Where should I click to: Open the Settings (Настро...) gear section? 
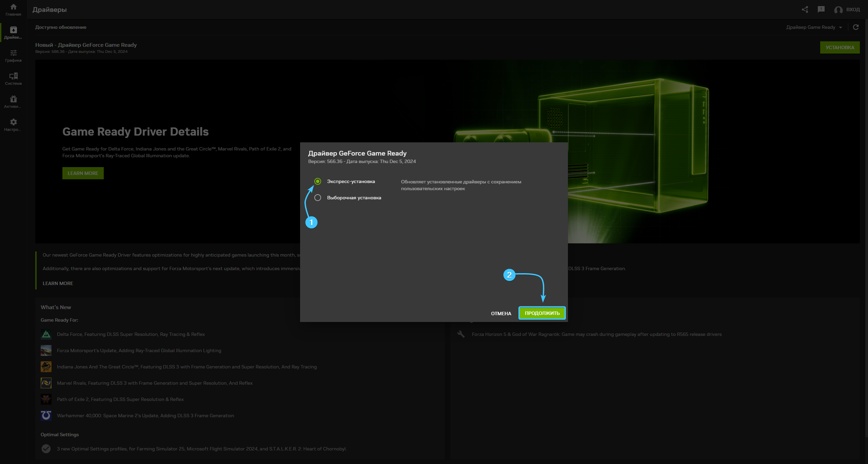click(x=13, y=125)
